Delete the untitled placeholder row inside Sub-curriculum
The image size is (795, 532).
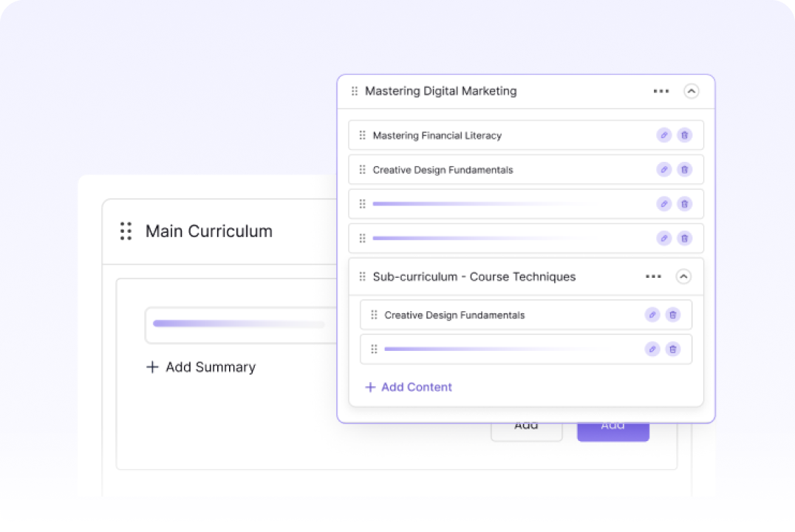(x=673, y=349)
